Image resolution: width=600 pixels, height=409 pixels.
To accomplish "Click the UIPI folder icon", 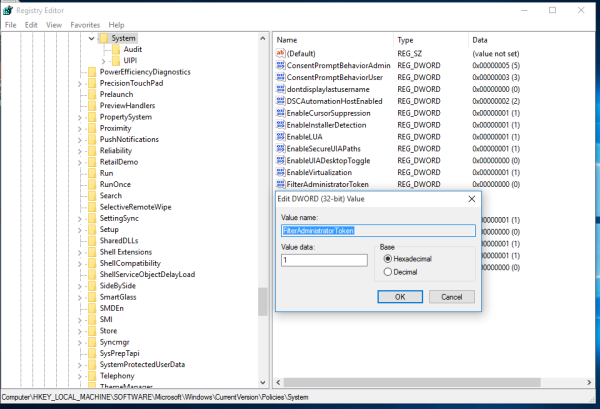I will (116, 60).
